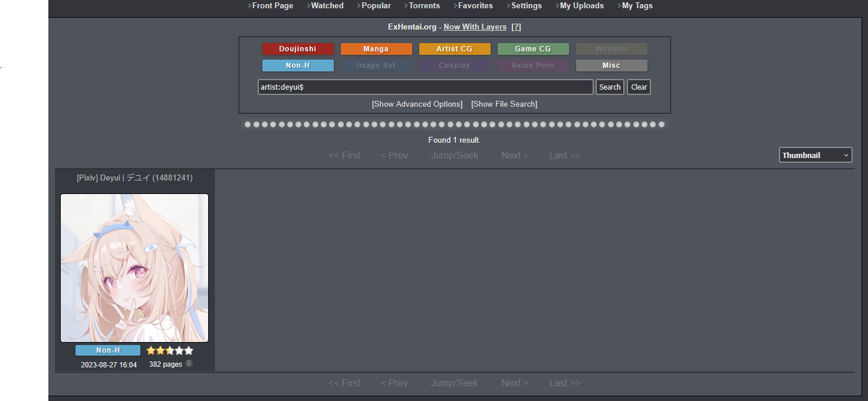Click the top 'Next >' pagination link
868x401 pixels.
pos(515,155)
